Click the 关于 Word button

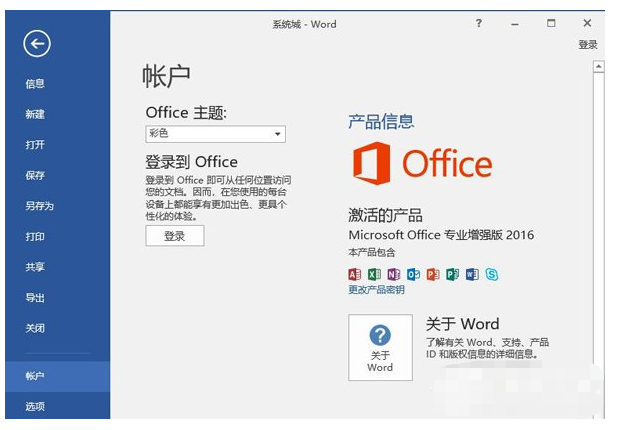pos(380,347)
